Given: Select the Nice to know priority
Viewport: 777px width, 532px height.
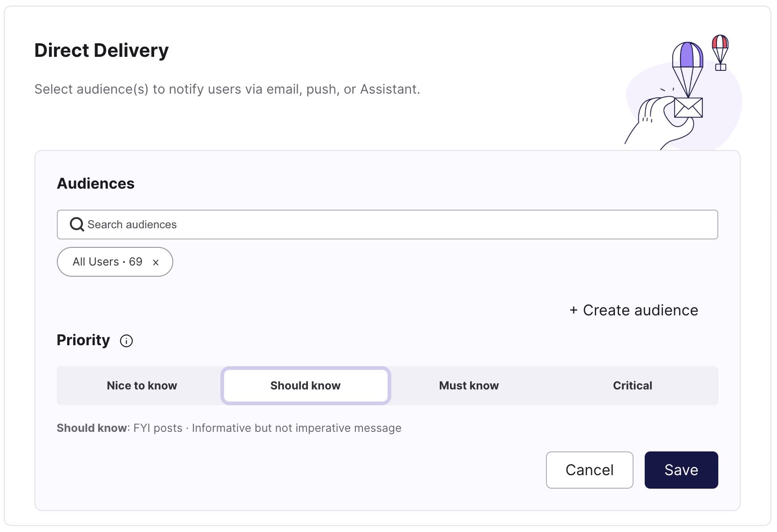Looking at the screenshot, I should (142, 386).
